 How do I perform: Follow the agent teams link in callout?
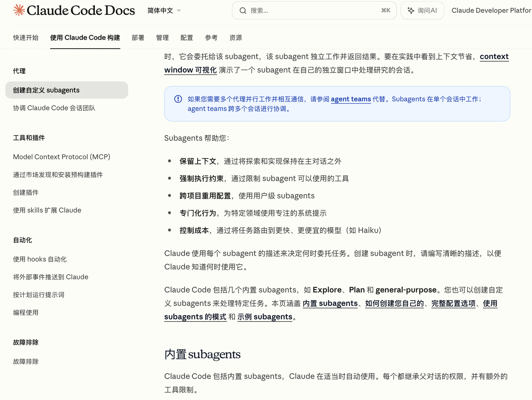point(351,99)
